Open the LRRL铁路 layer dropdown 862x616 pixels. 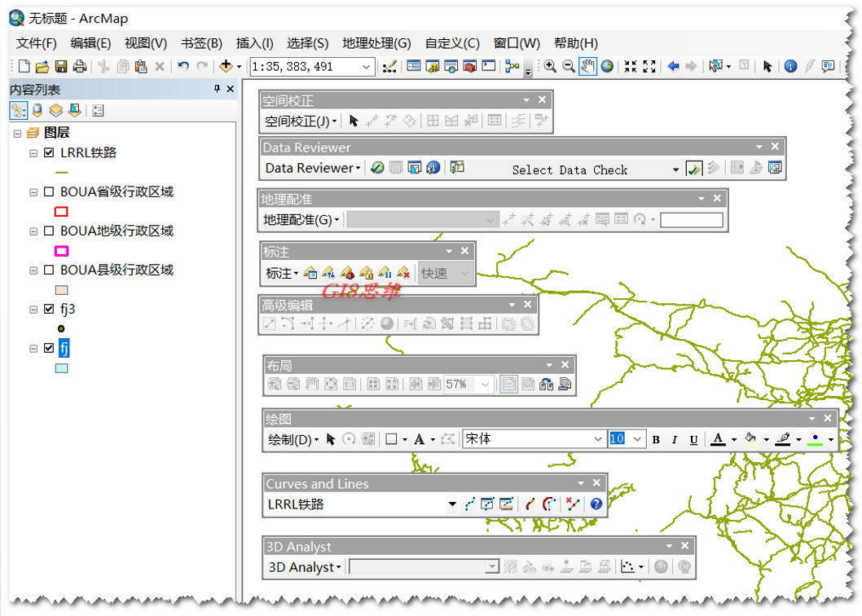pos(452,504)
